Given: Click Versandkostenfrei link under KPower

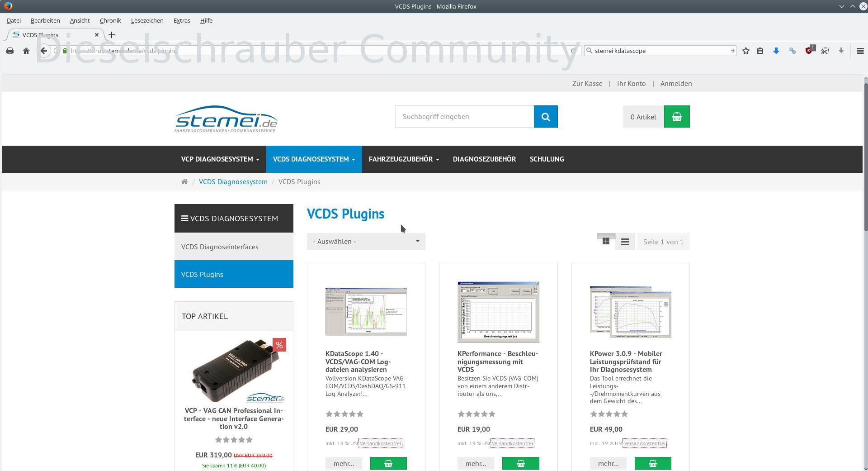Looking at the screenshot, I should (x=645, y=443).
